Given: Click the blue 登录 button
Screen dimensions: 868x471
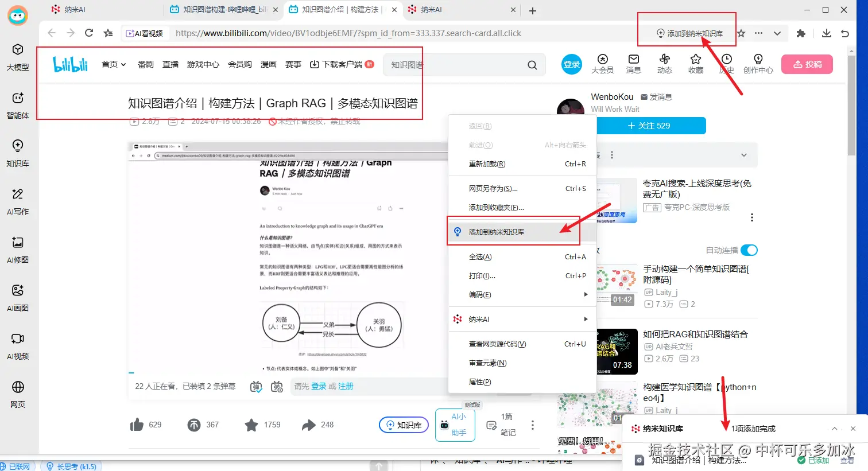Looking at the screenshot, I should (572, 64).
